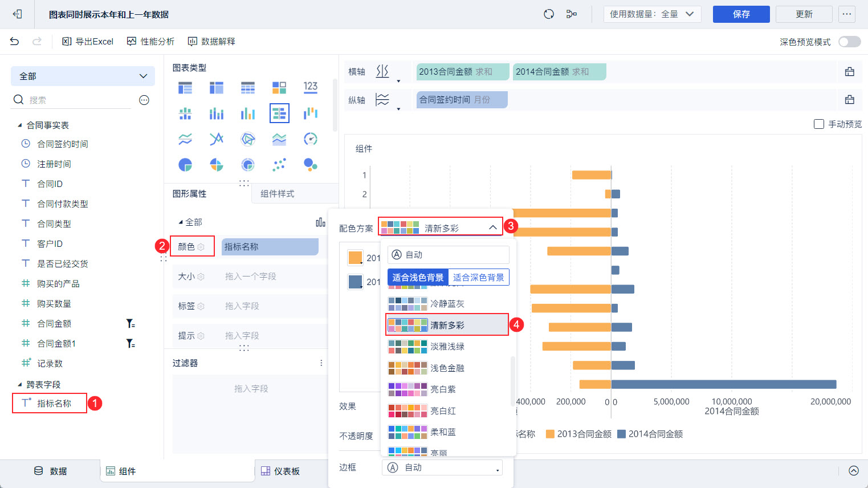The image size is (868, 488).
Task: Click the orange series color swatch
Action: [355, 258]
